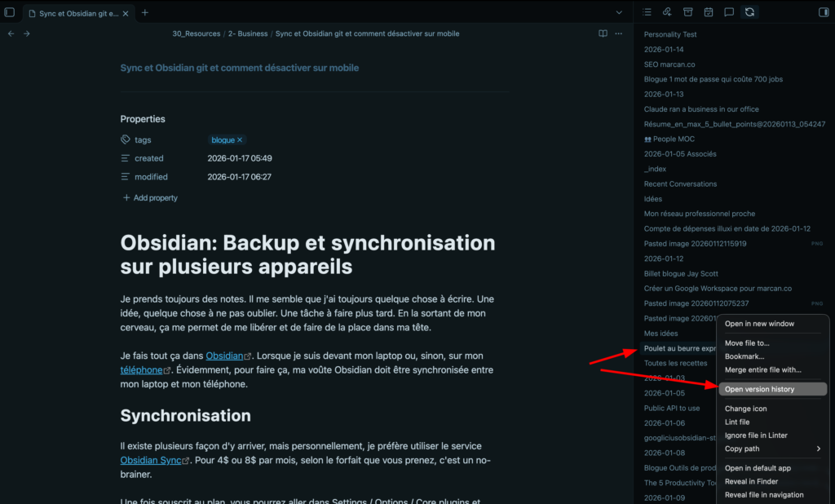
Task: Open Recent Conversations note
Action: [680, 183]
